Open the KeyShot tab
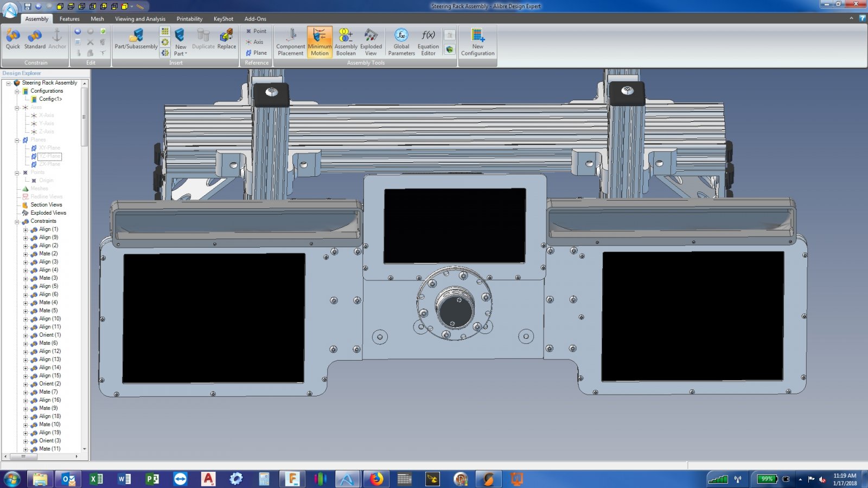Viewport: 868px width, 488px height. click(223, 19)
